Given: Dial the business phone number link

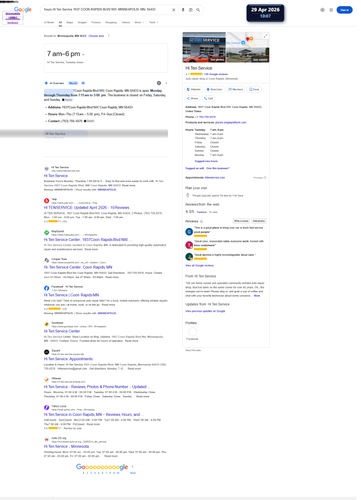Looking at the screenshot, I should point(205,117).
